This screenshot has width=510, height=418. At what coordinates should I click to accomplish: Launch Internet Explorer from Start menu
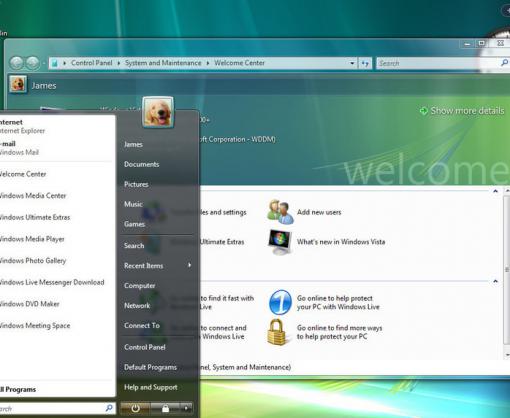(57, 126)
